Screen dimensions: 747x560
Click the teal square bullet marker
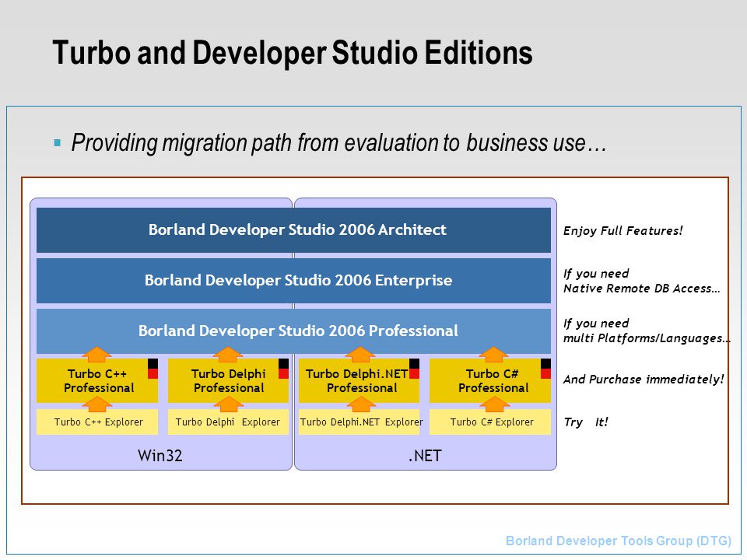(58, 143)
